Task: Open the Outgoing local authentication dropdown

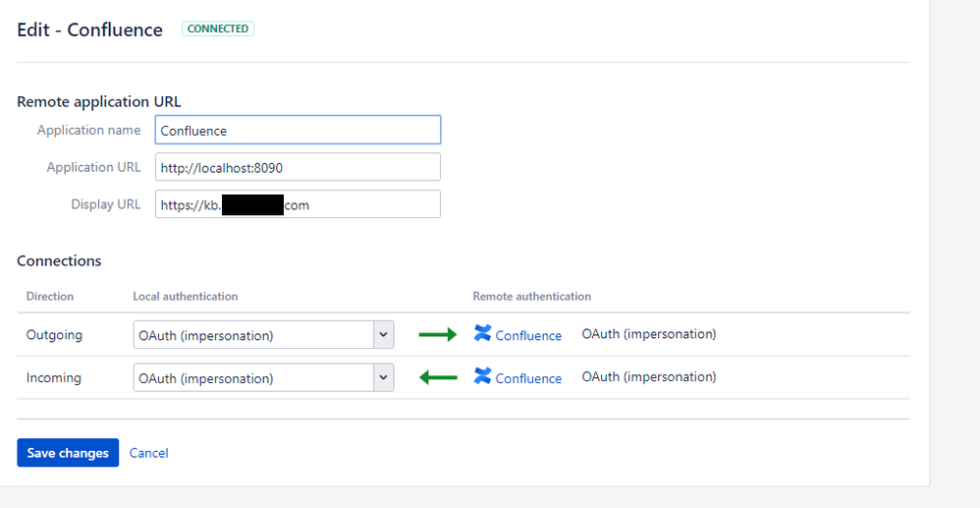Action: pos(264,335)
